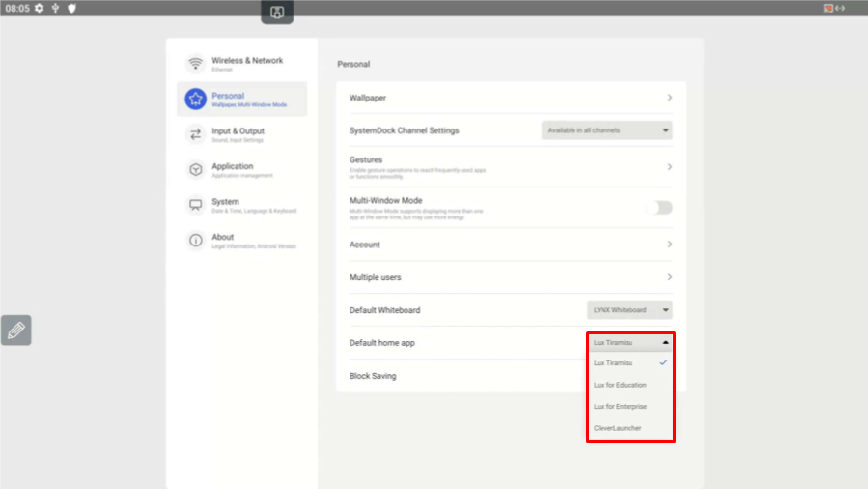Choose CleverLauncher as home app
Viewport: 868px width, 489px height.
[x=618, y=428]
